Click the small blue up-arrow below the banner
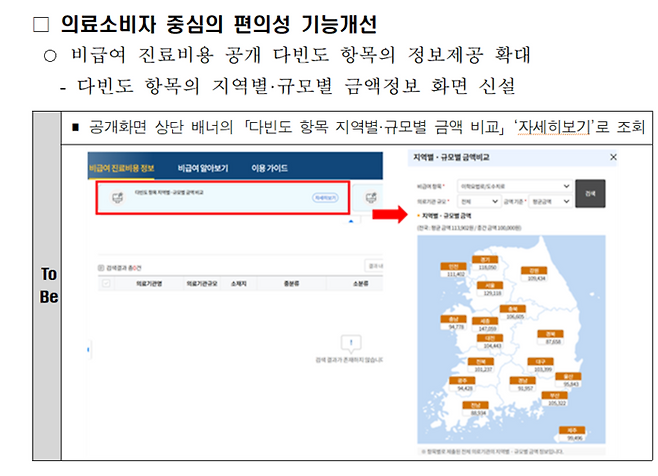658x476 pixels. [x=351, y=221]
